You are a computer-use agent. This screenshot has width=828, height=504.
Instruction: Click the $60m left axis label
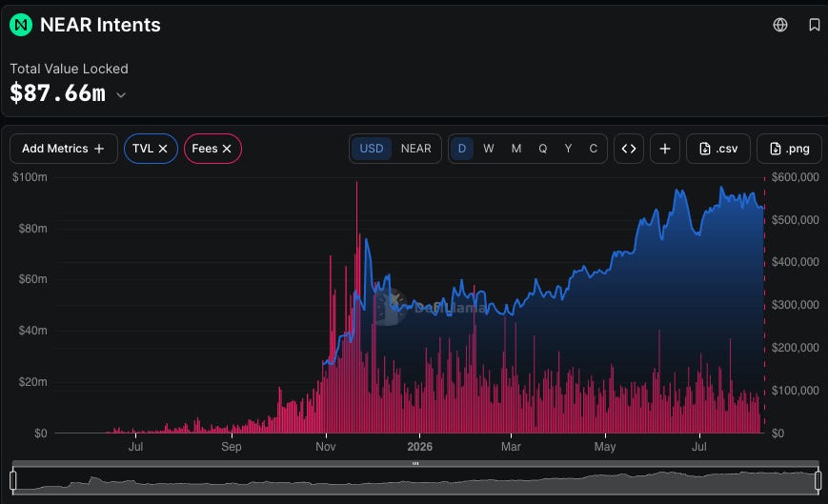pyautogui.click(x=32, y=279)
